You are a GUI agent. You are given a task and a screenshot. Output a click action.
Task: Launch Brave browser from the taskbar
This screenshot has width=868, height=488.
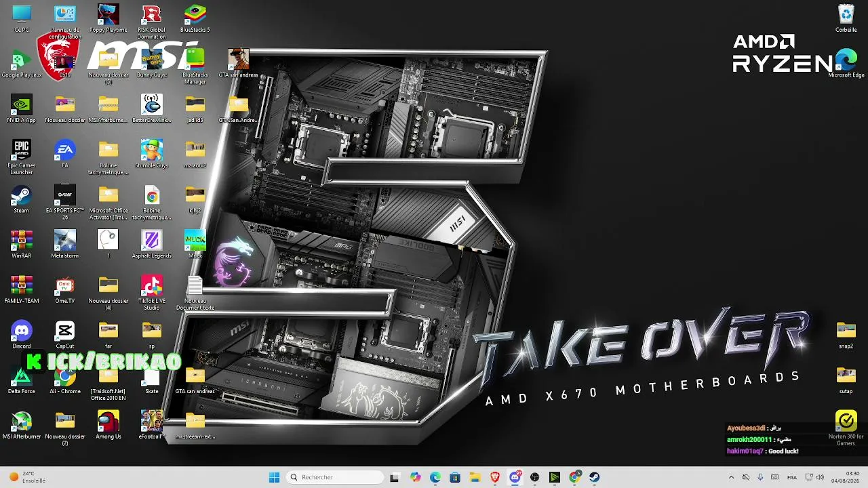(495, 477)
